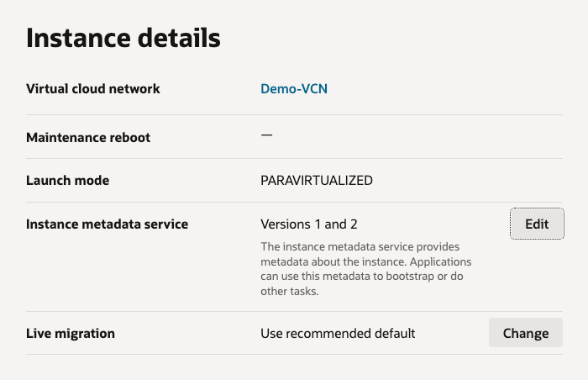This screenshot has height=380, width=588.
Task: Click the Live migration label
Action: pyautogui.click(x=71, y=333)
